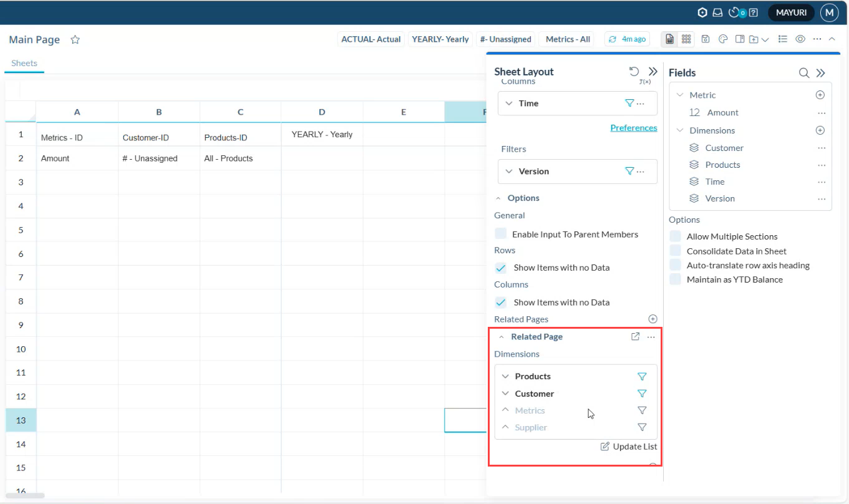Open the help question mark icon
This screenshot has height=504, width=849.
(x=754, y=12)
